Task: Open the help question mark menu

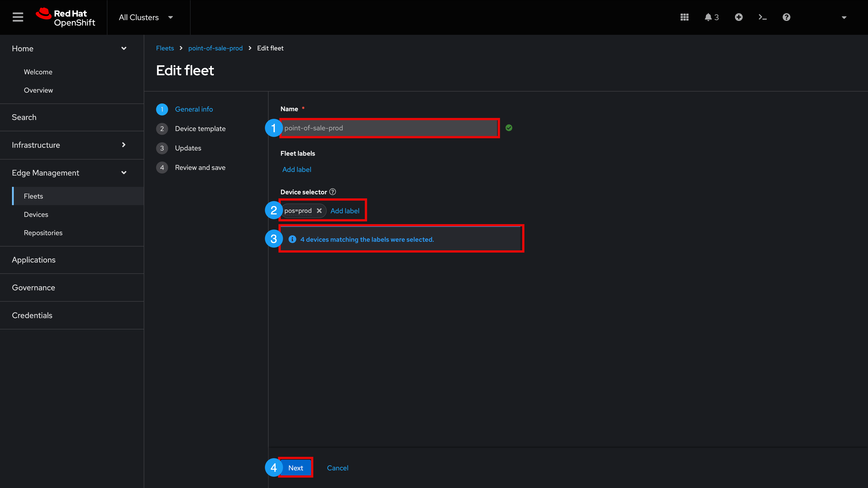Action: pos(786,17)
